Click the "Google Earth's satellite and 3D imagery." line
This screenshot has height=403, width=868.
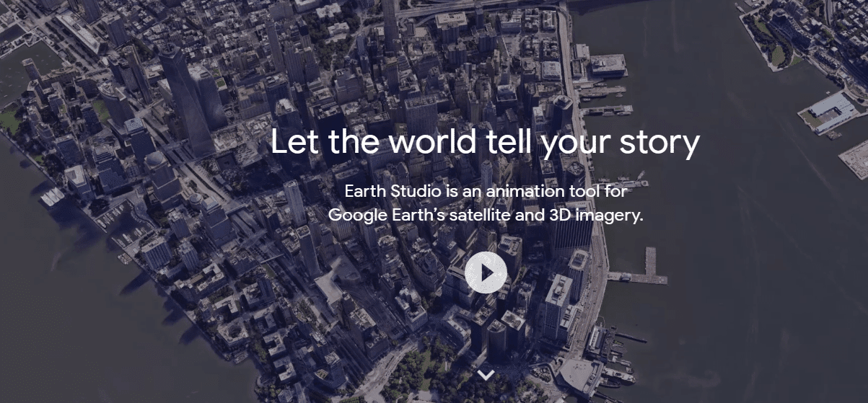(x=486, y=215)
